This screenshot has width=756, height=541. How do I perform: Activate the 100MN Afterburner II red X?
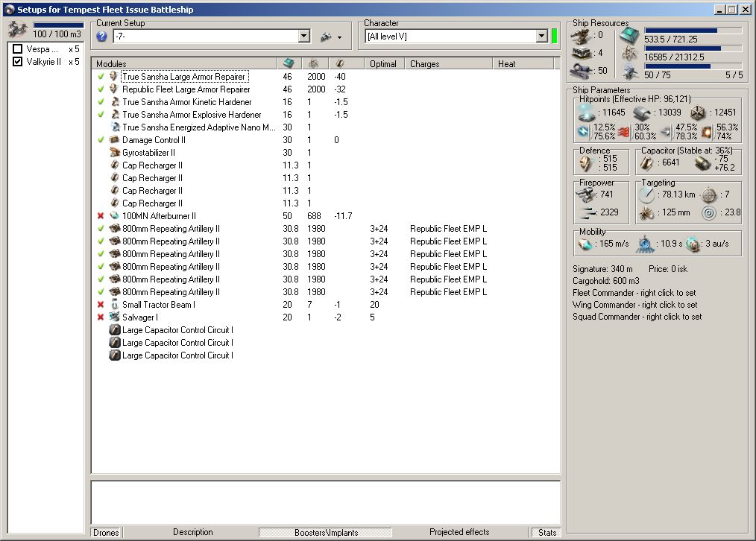(101, 216)
